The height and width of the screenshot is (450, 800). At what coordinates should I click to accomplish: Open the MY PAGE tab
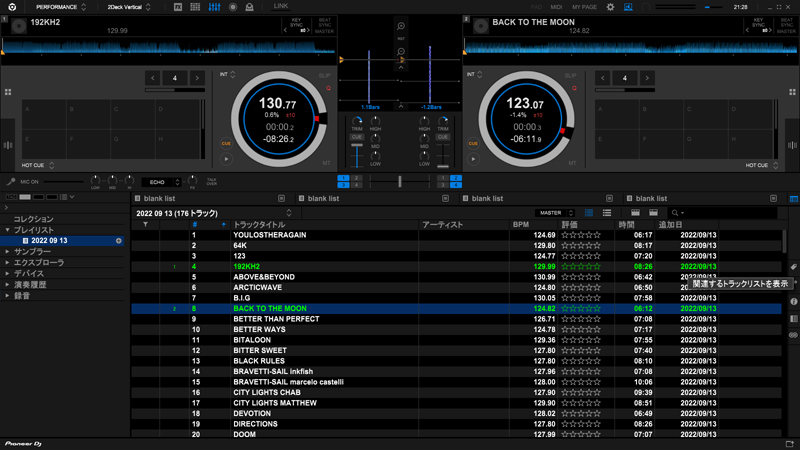tap(584, 7)
